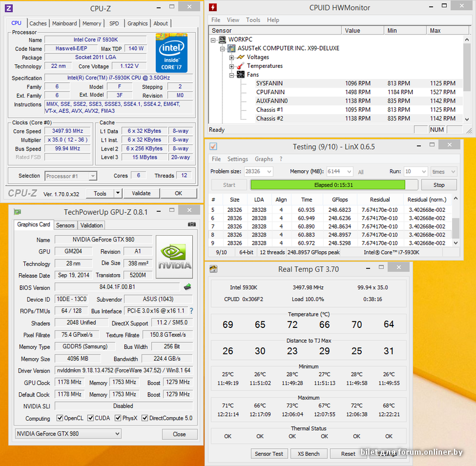The width and height of the screenshot is (476, 466).
Task: Expand the Voltages node
Action: point(231,57)
